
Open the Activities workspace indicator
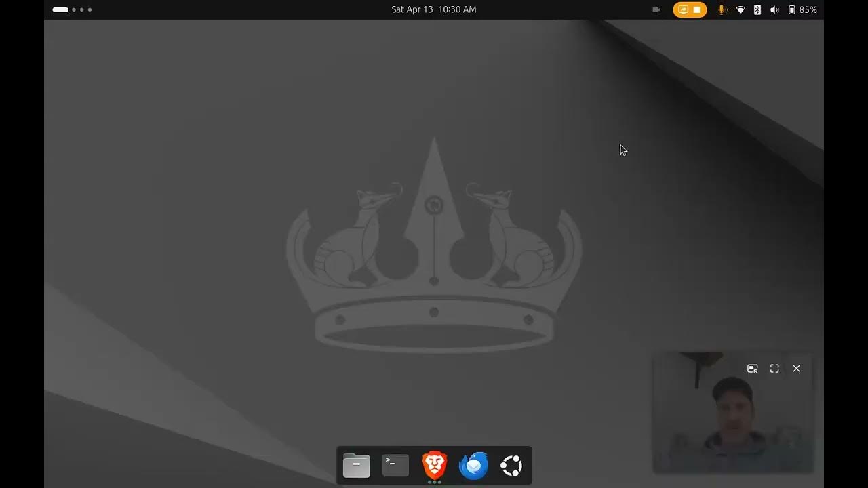point(72,9)
